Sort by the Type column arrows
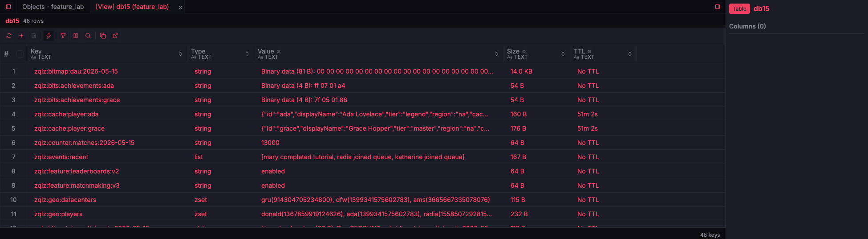The width and height of the screenshot is (868, 239). (x=247, y=54)
